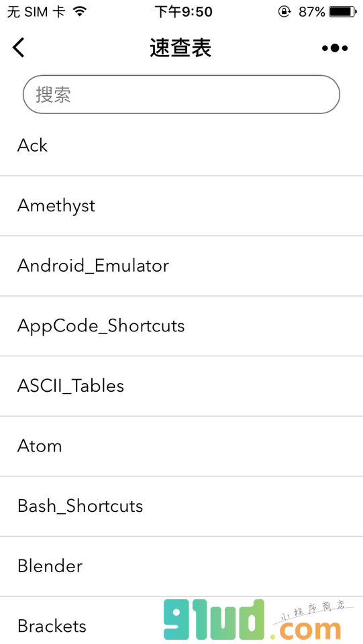Select the ASCII_Tables item
This screenshot has width=363, height=644.
[181, 386]
